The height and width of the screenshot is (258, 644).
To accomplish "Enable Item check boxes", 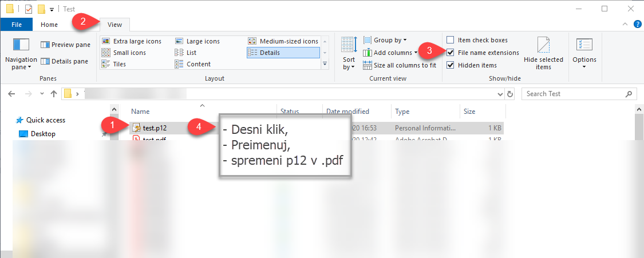I will click(x=451, y=40).
